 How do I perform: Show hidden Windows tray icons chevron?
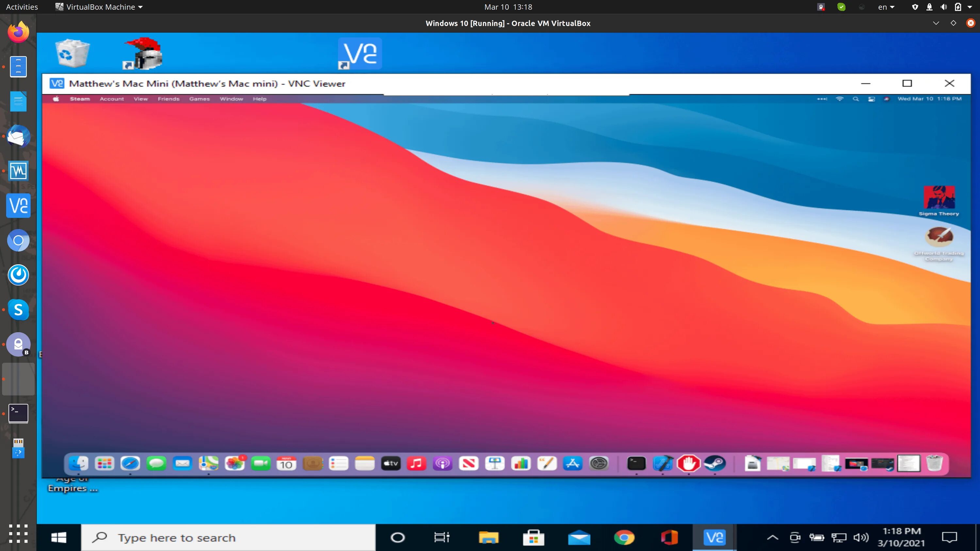pyautogui.click(x=772, y=537)
